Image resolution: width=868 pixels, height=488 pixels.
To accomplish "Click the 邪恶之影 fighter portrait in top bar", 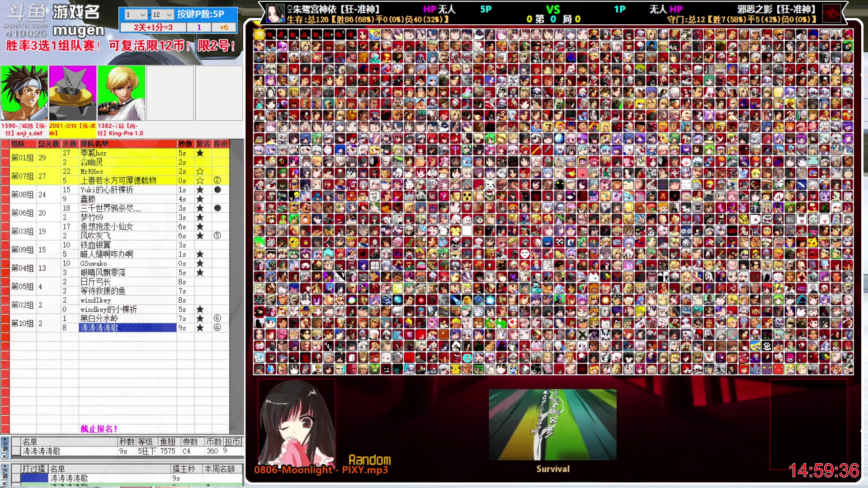I will coord(831,14).
